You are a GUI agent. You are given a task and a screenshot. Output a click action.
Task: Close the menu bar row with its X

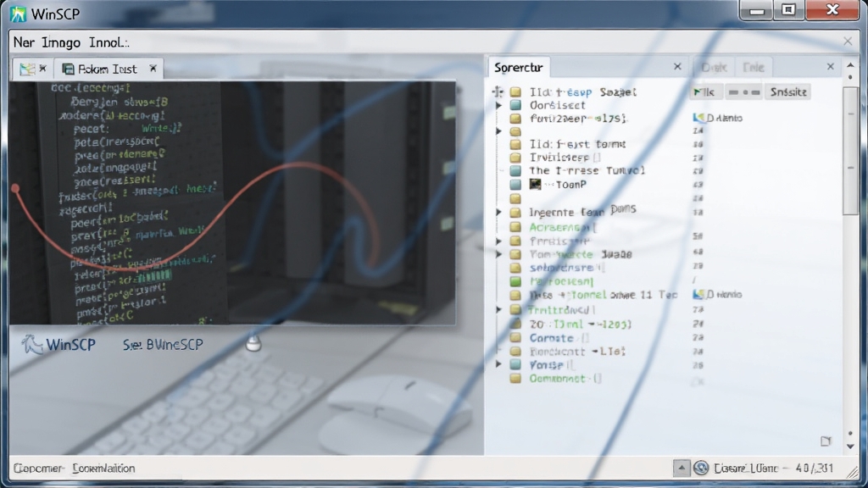(848, 41)
